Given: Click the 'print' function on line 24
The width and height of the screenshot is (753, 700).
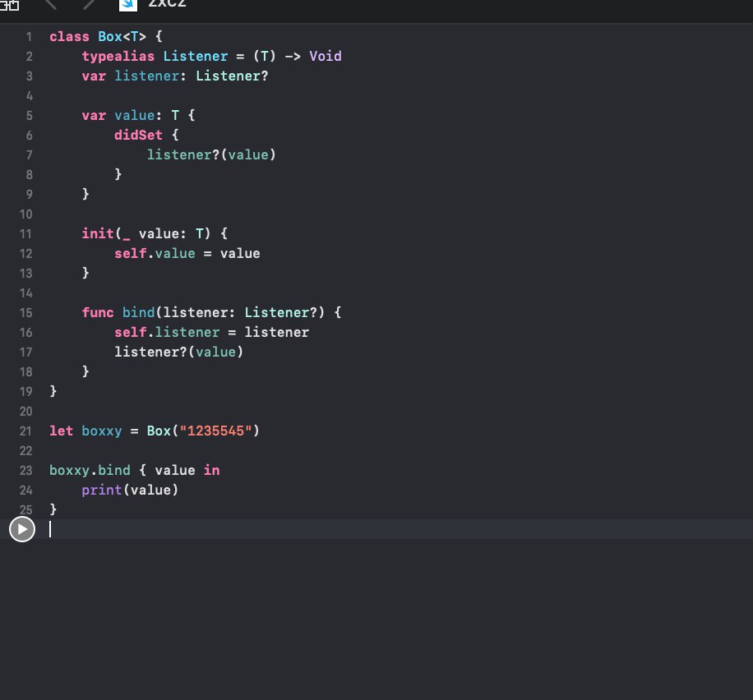Looking at the screenshot, I should [102, 490].
